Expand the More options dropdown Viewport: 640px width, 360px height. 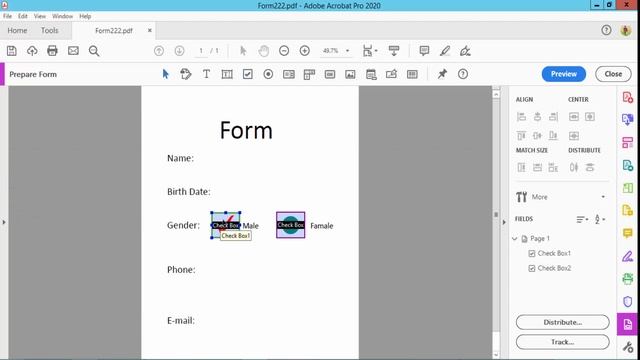603,197
